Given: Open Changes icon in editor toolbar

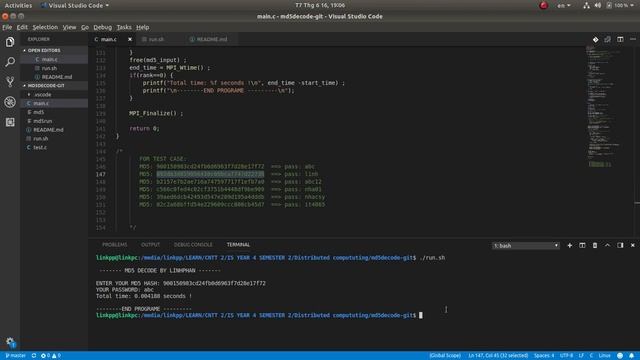Looking at the screenshot, I should pos(596,40).
